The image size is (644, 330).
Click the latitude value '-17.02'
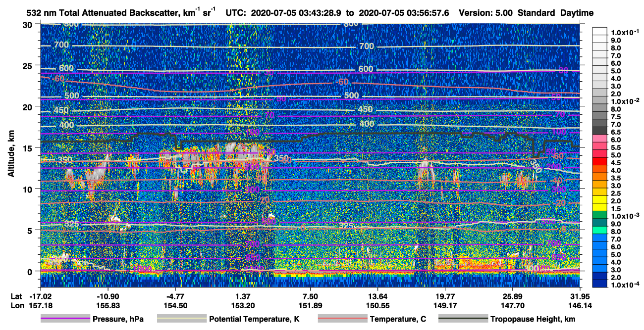[x=41, y=296]
